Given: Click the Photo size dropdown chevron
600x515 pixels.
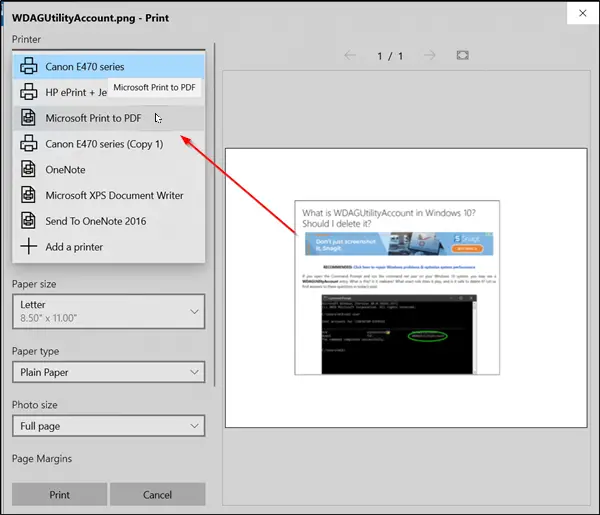Looking at the screenshot, I should (x=194, y=426).
